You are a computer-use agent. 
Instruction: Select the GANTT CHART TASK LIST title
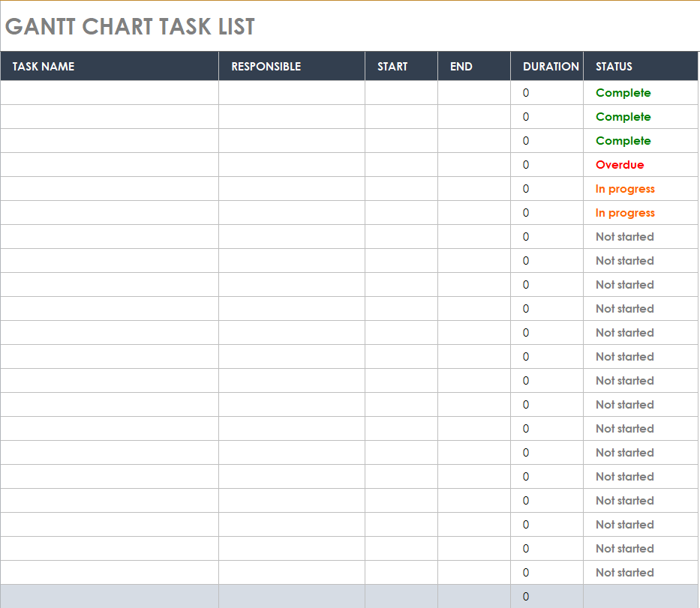(x=130, y=26)
